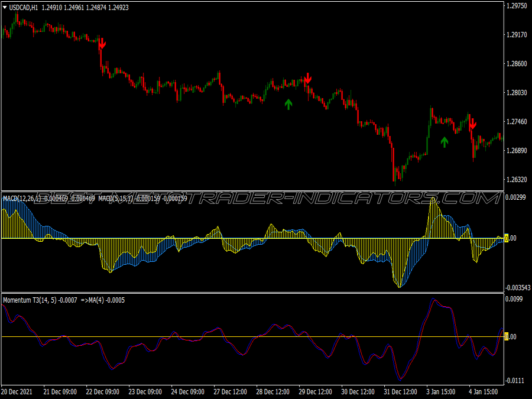This screenshot has height=399, width=532.
Task: Click the 23 Dec 09:00 time label
Action: pyautogui.click(x=145, y=392)
